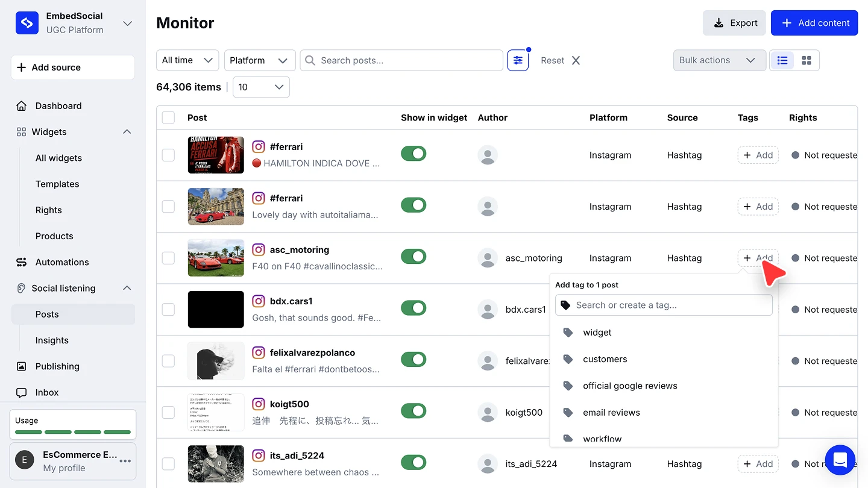Open profile options three-dot menu

pos(125,461)
